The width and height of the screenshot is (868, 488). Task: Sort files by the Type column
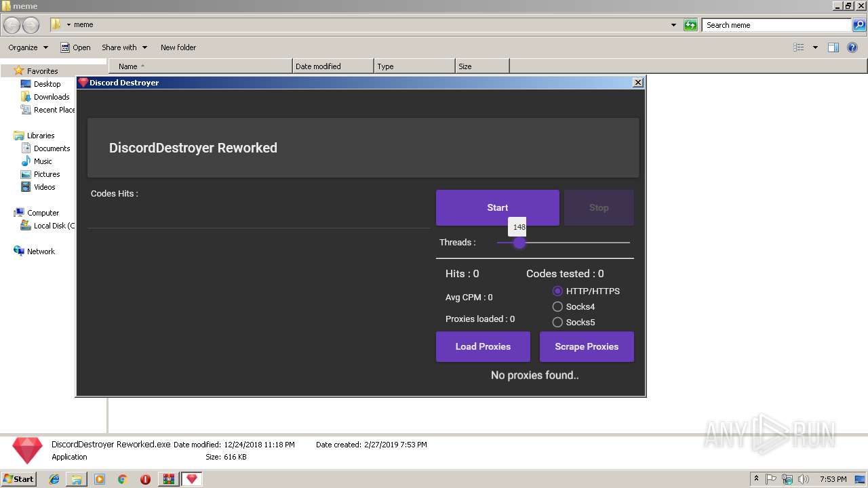coord(414,66)
